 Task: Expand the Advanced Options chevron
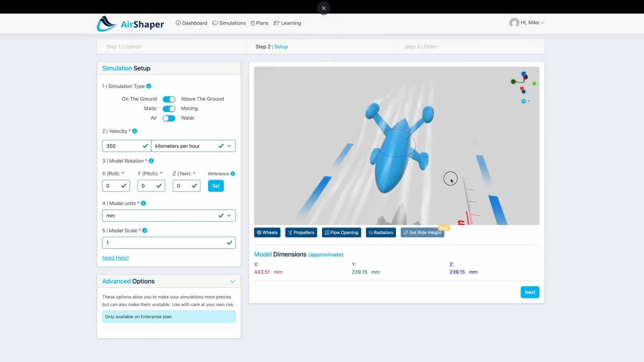pyautogui.click(x=233, y=281)
